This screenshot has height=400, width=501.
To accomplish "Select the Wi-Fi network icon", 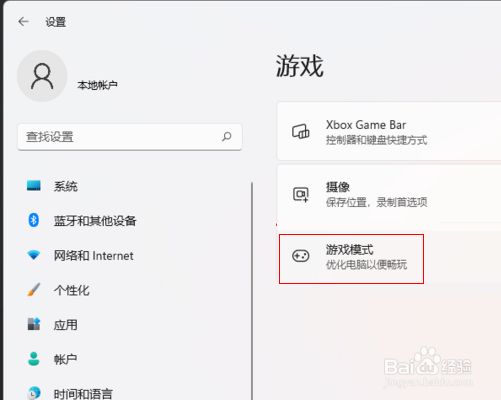I will click(x=34, y=255).
